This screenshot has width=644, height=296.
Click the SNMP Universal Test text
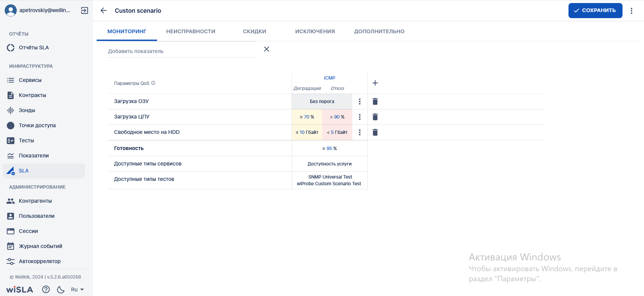click(x=330, y=177)
